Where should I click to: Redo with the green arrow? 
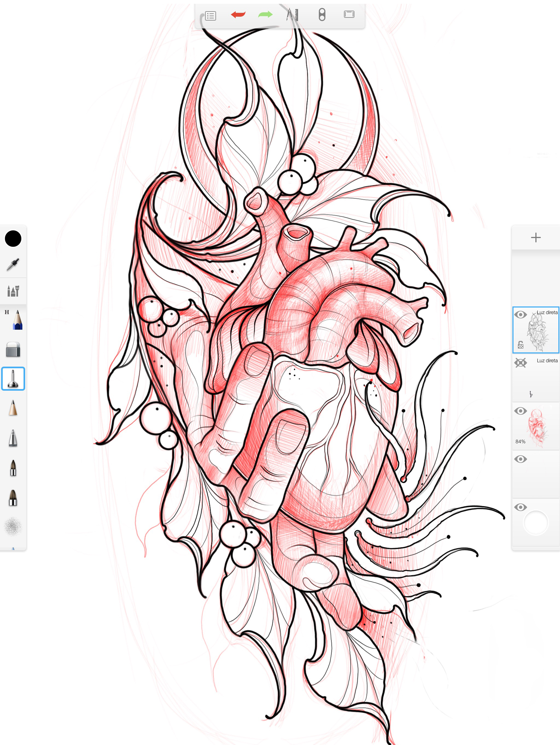pyautogui.click(x=265, y=15)
